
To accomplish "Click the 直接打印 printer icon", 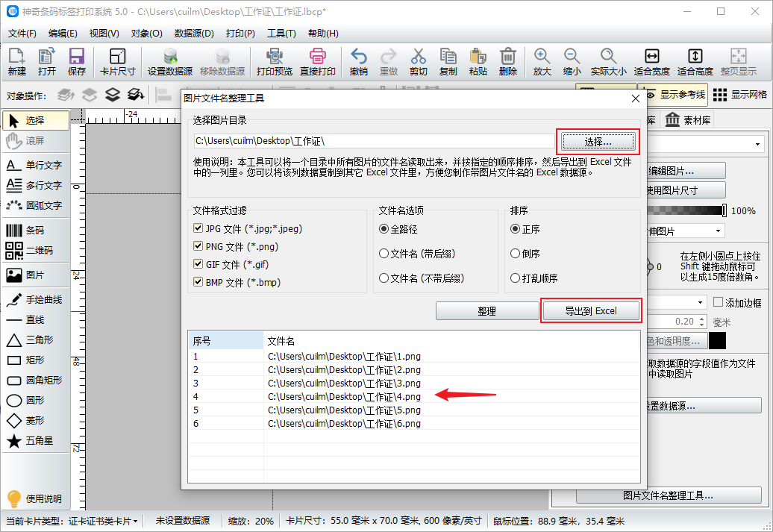I will (x=317, y=57).
